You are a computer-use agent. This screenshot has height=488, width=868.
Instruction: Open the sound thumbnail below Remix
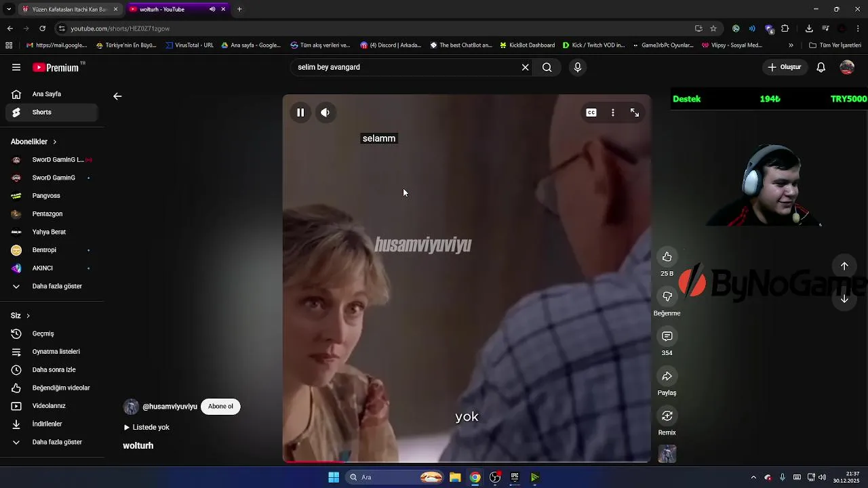tap(667, 454)
